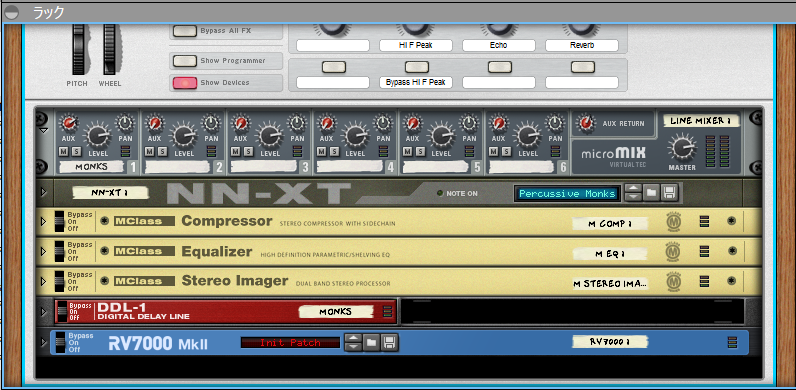Click the MClass logo on Stereo Imager

(x=145, y=281)
